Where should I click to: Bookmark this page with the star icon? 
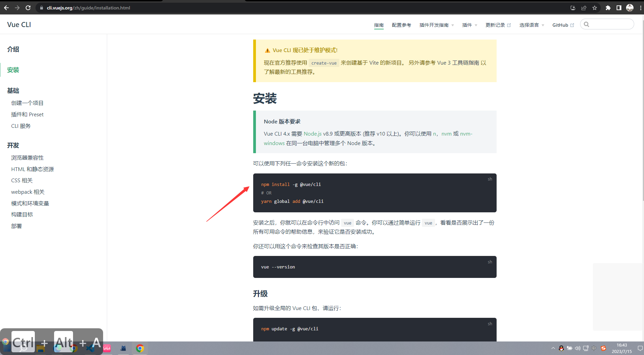coord(595,8)
